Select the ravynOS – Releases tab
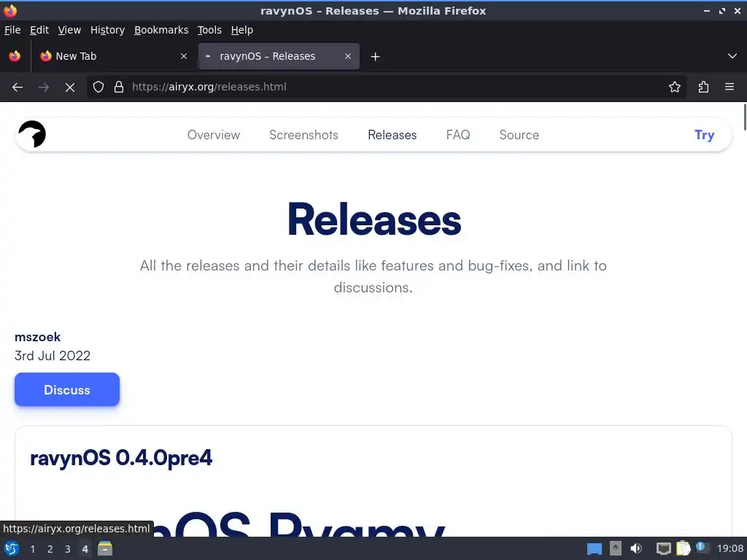747x560 pixels. (279, 56)
